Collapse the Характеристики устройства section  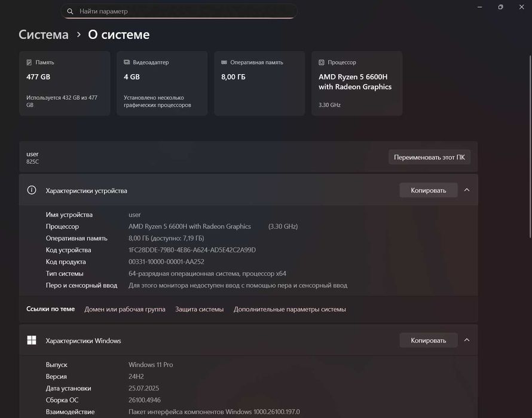[x=467, y=190]
